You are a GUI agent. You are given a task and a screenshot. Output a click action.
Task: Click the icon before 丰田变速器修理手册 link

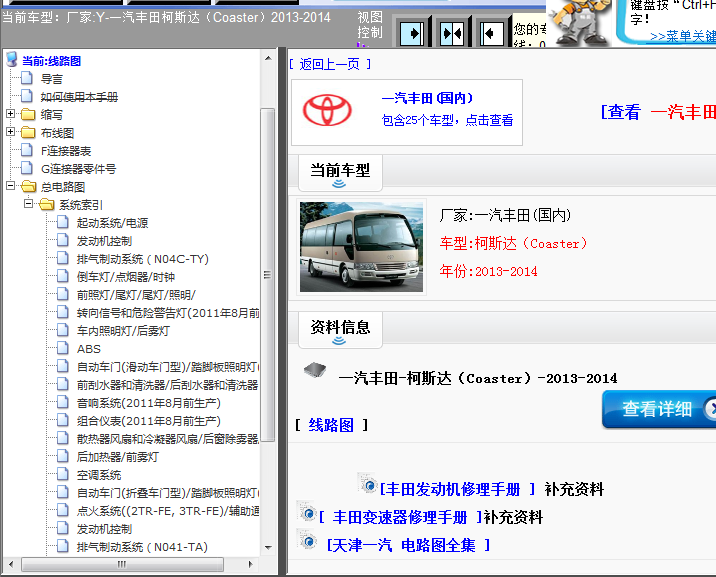click(306, 512)
